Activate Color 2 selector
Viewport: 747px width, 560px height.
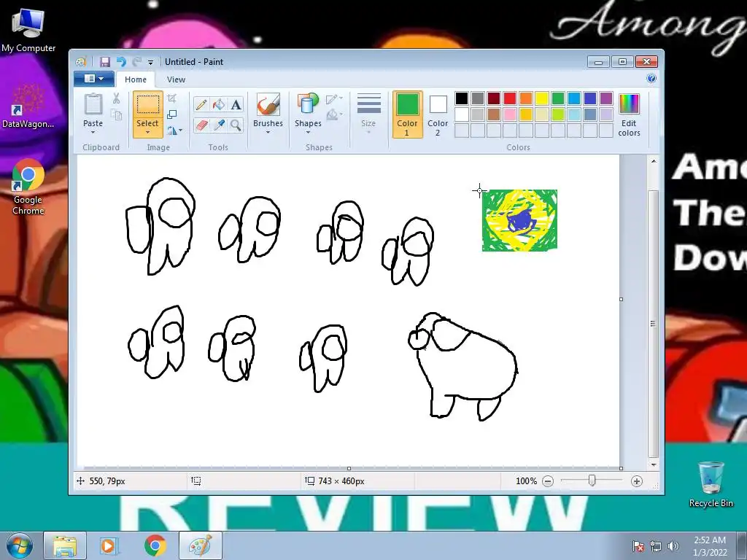coord(438,114)
